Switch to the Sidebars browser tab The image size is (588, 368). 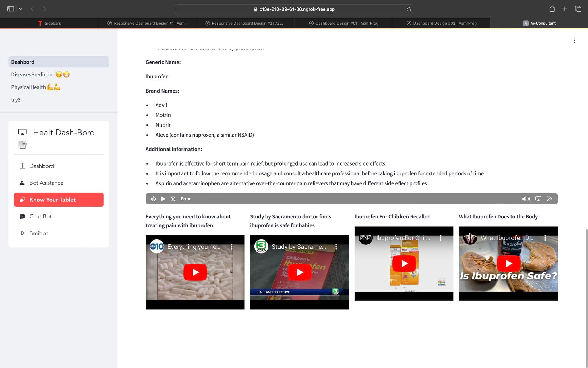[x=49, y=23]
